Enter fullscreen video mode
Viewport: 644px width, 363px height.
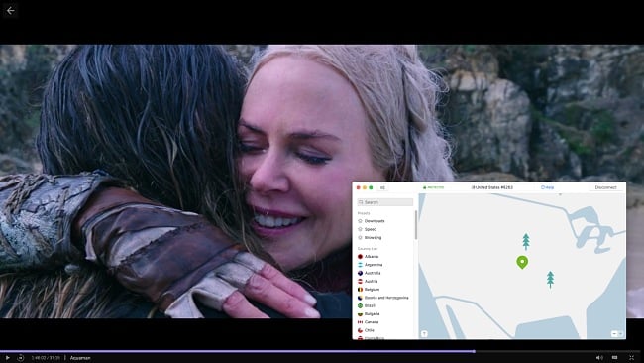point(632,358)
